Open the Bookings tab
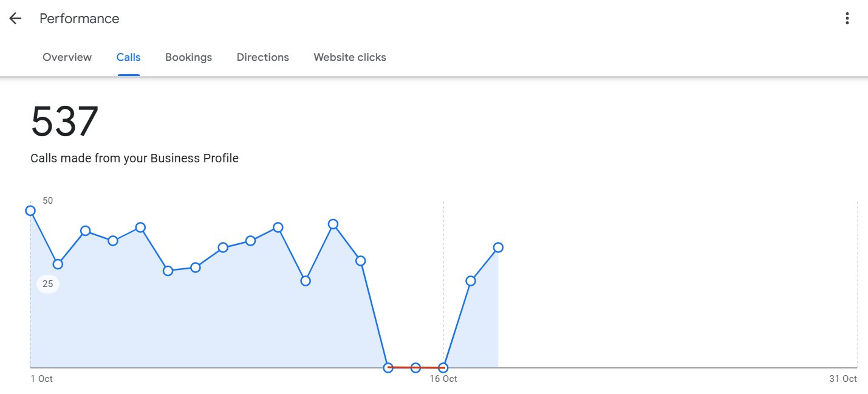 (x=188, y=57)
